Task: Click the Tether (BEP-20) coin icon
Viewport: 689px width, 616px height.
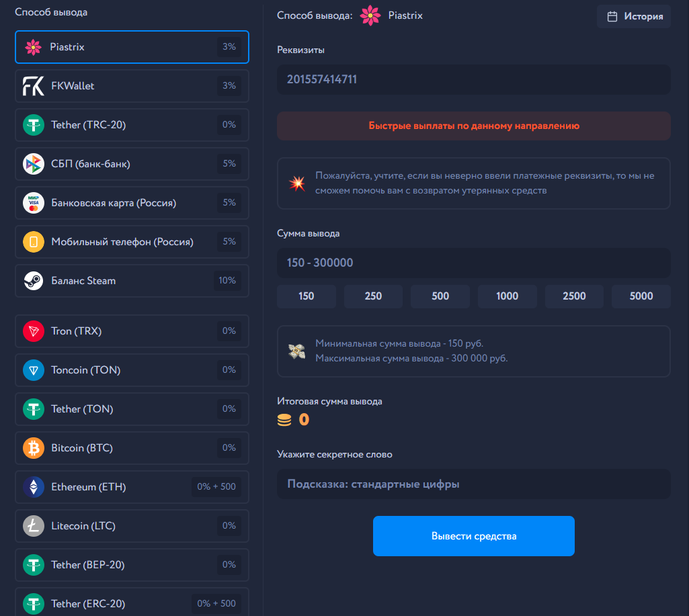Action: pos(34,565)
